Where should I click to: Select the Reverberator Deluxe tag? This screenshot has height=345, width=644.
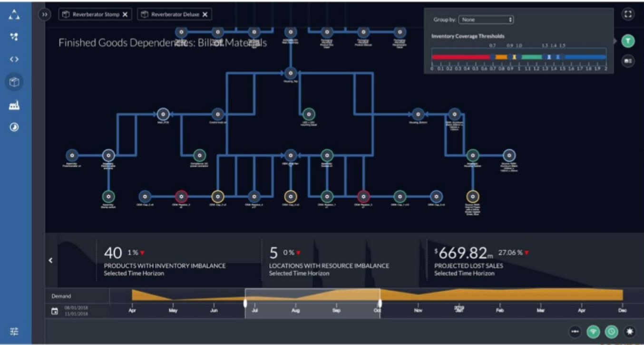pos(175,14)
